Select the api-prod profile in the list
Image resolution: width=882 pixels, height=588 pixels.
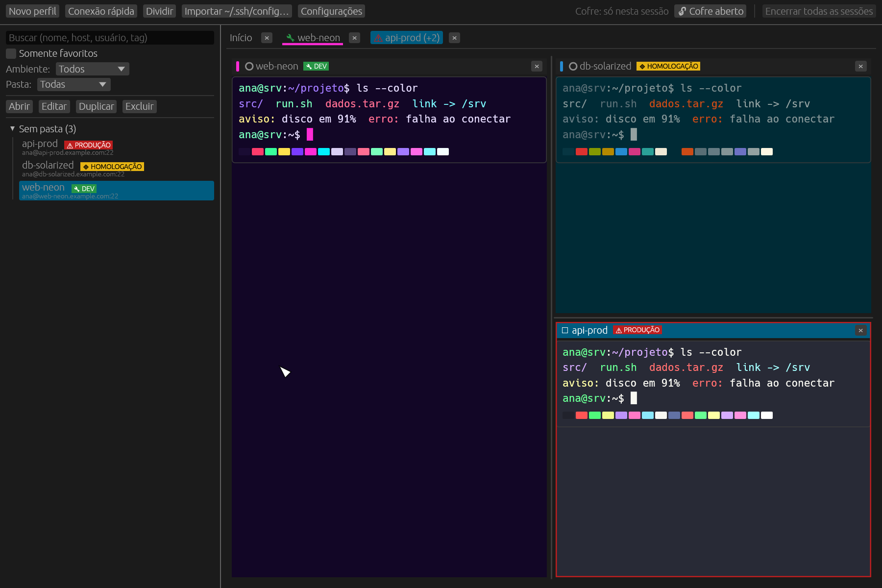(117, 147)
